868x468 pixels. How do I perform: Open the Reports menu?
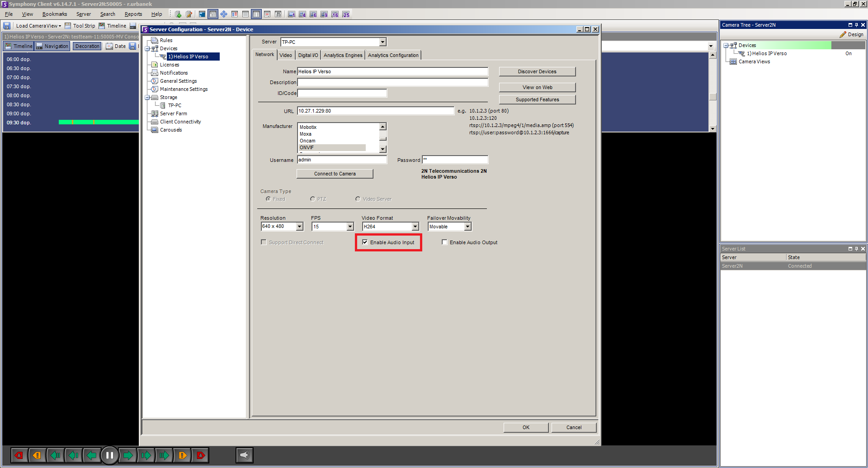tap(133, 14)
